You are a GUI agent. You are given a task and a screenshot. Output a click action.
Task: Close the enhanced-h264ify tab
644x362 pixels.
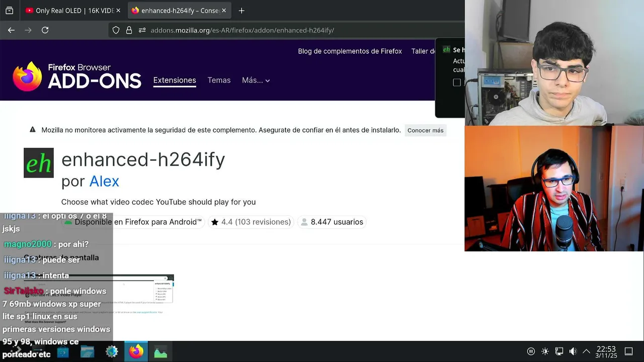[x=224, y=11]
